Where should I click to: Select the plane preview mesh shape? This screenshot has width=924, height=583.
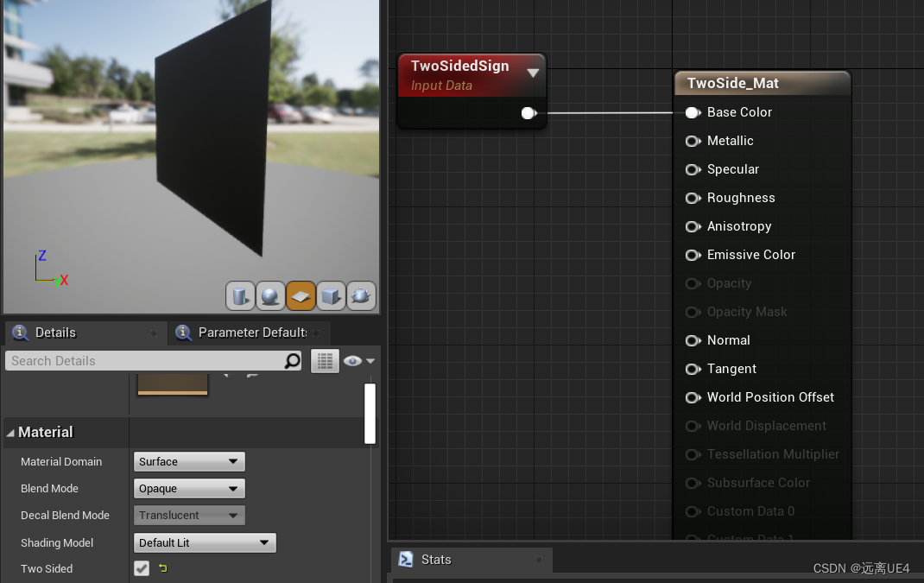tap(301, 295)
